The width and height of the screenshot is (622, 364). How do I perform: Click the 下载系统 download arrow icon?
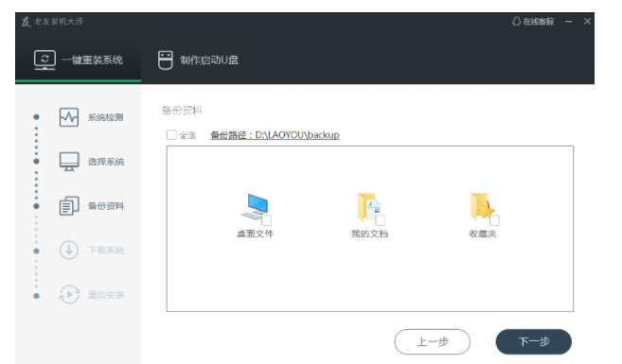click(x=69, y=251)
